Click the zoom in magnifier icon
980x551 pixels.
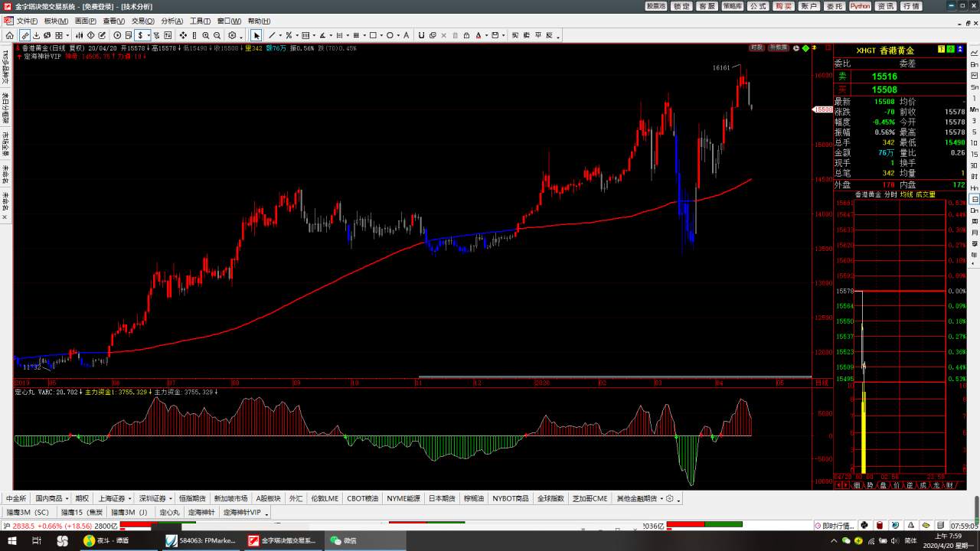[205, 35]
